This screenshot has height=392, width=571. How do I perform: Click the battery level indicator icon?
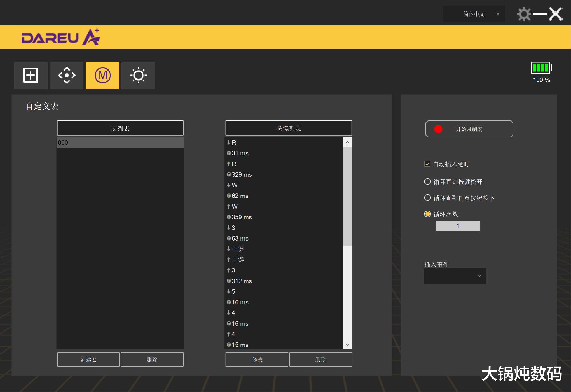click(541, 68)
